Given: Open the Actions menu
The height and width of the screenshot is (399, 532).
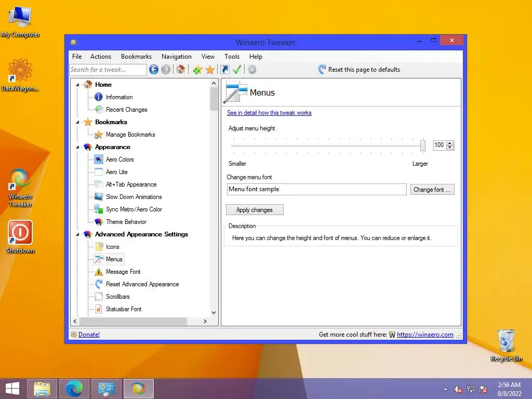Looking at the screenshot, I should pyautogui.click(x=101, y=57).
